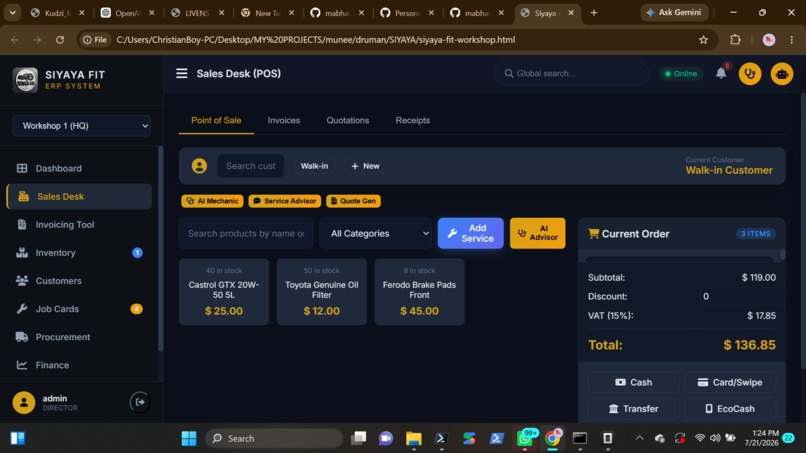Show hidden tray icons chevron
This screenshot has width=806, height=453.
[639, 438]
